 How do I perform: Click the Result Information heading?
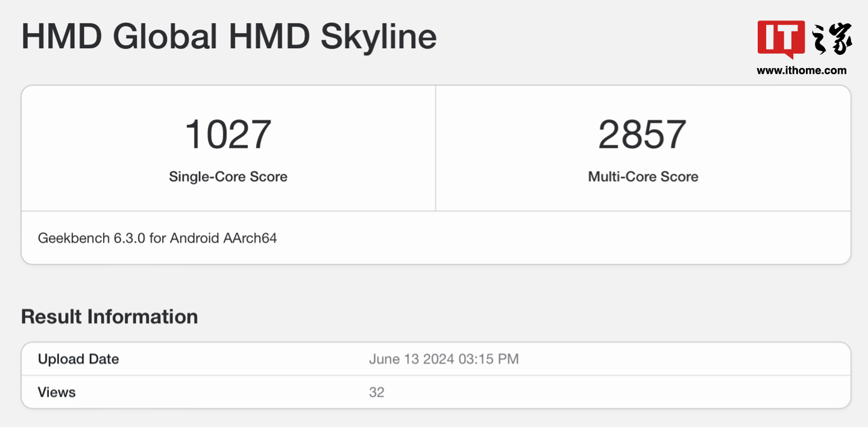[x=109, y=317]
